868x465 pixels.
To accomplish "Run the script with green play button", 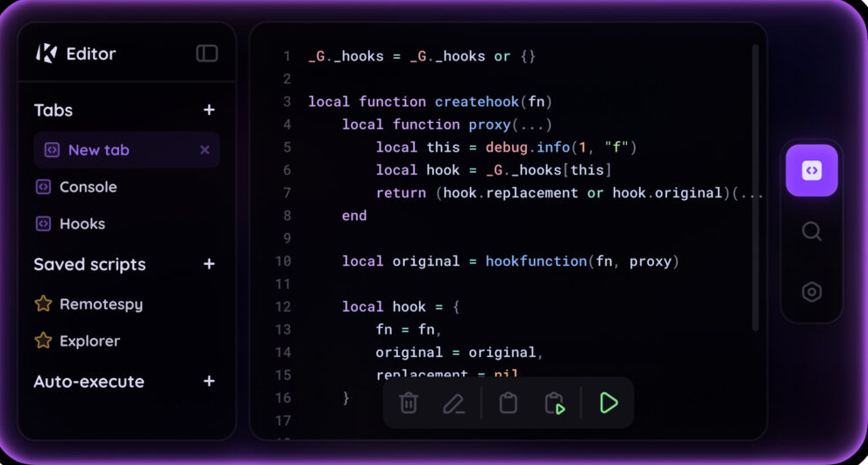I will (608, 403).
